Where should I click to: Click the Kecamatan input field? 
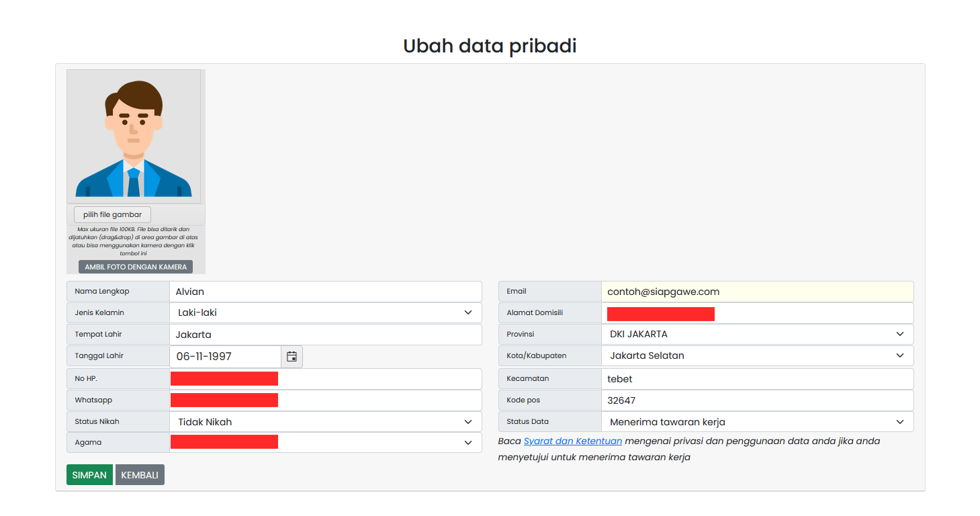point(758,379)
